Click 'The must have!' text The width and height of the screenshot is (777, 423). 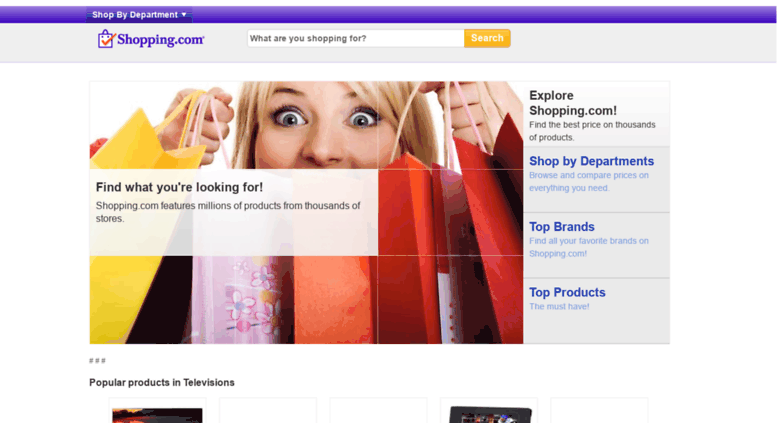click(x=559, y=307)
